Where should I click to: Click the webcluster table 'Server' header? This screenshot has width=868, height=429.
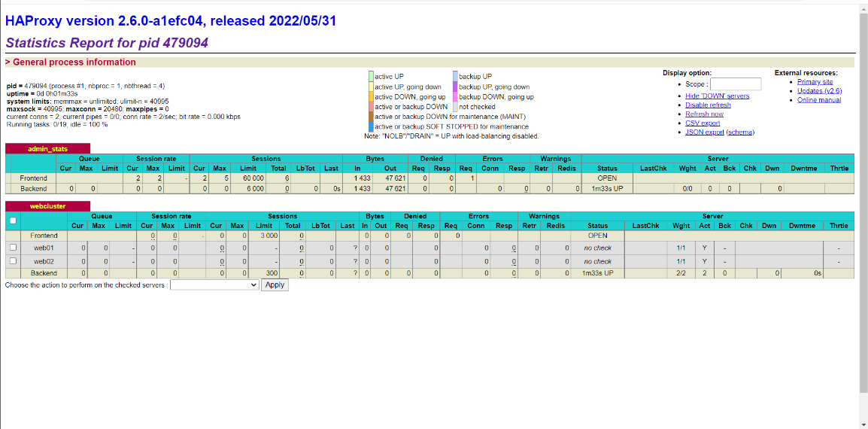point(712,216)
